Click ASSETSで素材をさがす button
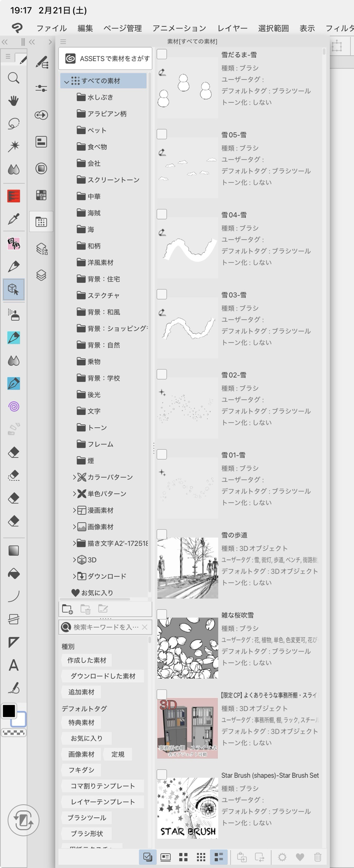This screenshot has height=868, width=354. (x=105, y=59)
